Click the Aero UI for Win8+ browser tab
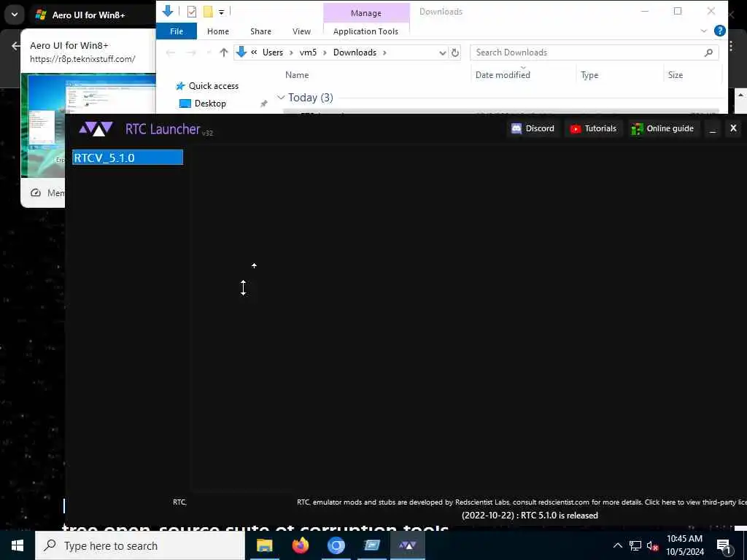The width and height of the screenshot is (747, 560). click(88, 15)
